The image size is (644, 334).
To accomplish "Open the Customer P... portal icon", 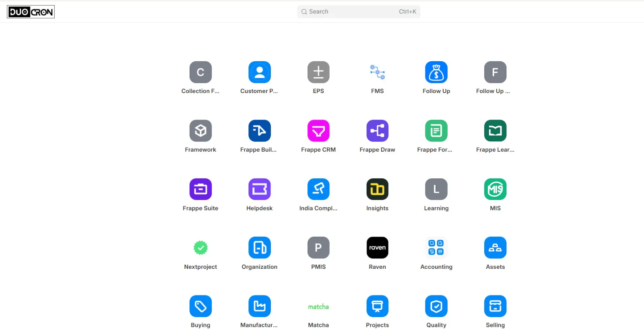I will [x=260, y=72].
